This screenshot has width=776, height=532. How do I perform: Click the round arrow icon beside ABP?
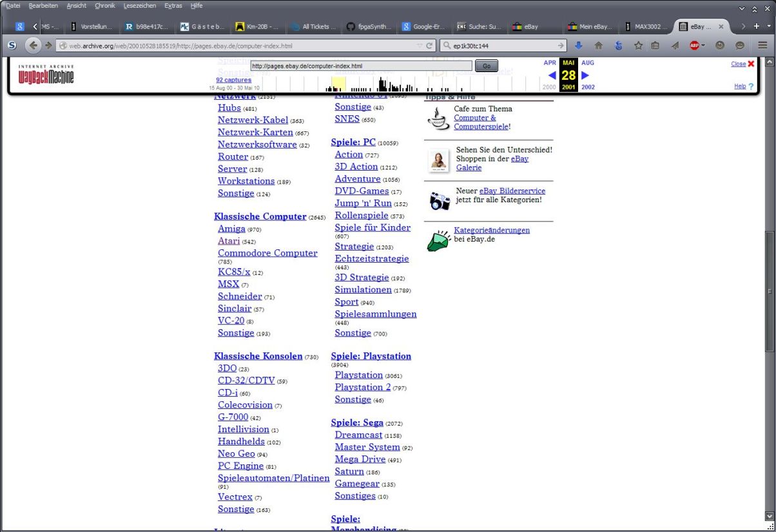(720, 46)
